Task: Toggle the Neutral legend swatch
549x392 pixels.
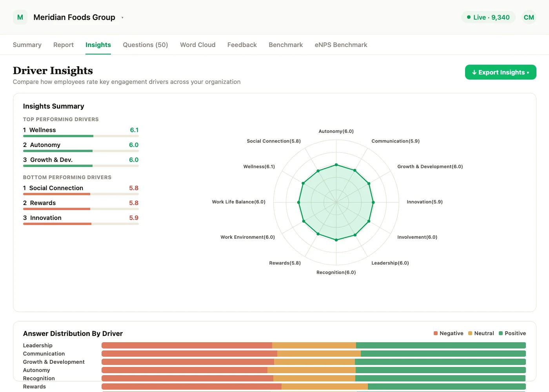Action: click(x=470, y=333)
